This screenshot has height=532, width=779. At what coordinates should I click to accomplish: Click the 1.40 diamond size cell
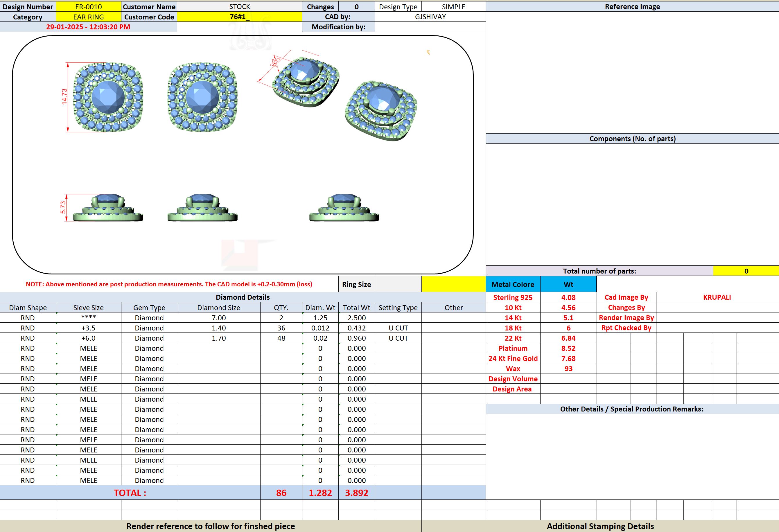click(218, 328)
